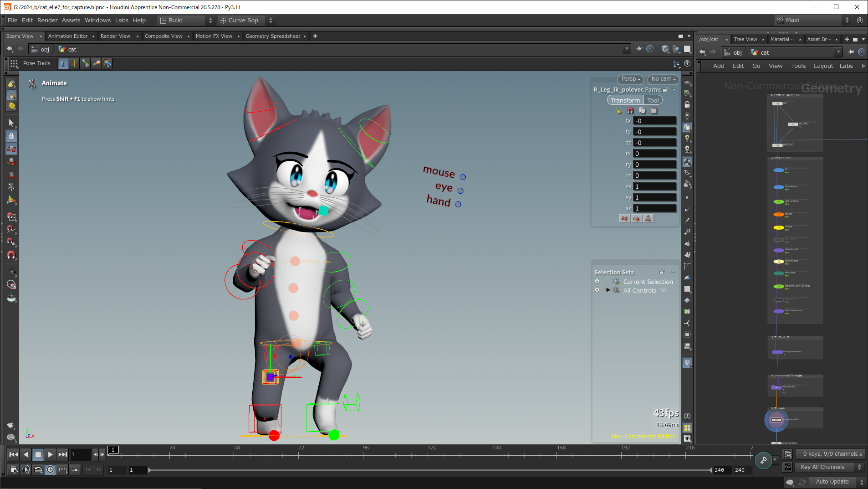The height and width of the screenshot is (489, 868).
Task: Click the info icon beside the fps readout
Action: tap(687, 416)
